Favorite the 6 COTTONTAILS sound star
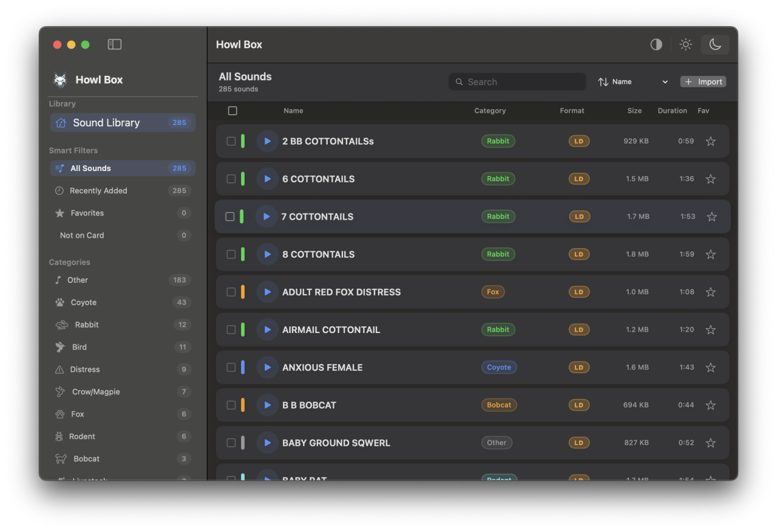 point(710,179)
